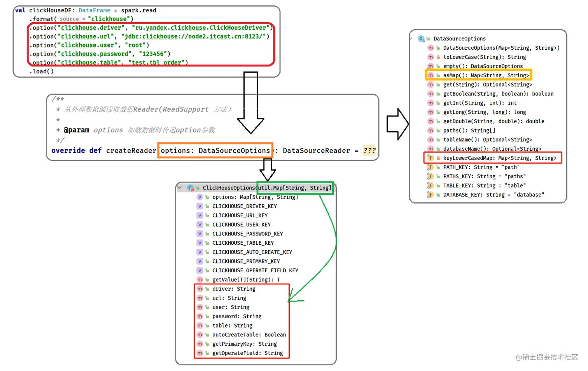Click the value icon beside options: Map

point(200,197)
